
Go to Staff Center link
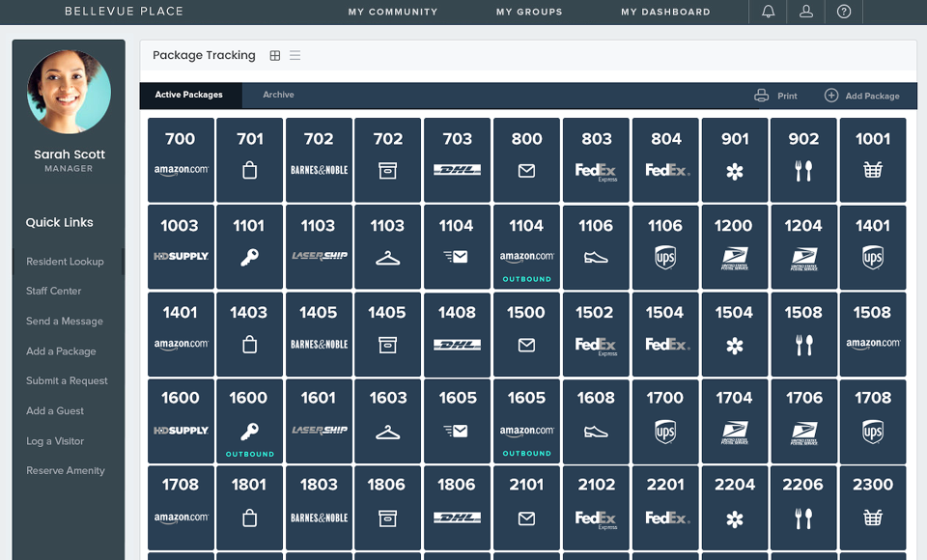point(54,291)
